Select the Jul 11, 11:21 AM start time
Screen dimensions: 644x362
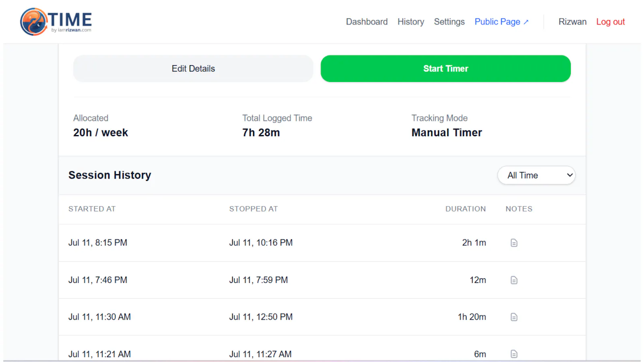pyautogui.click(x=99, y=354)
